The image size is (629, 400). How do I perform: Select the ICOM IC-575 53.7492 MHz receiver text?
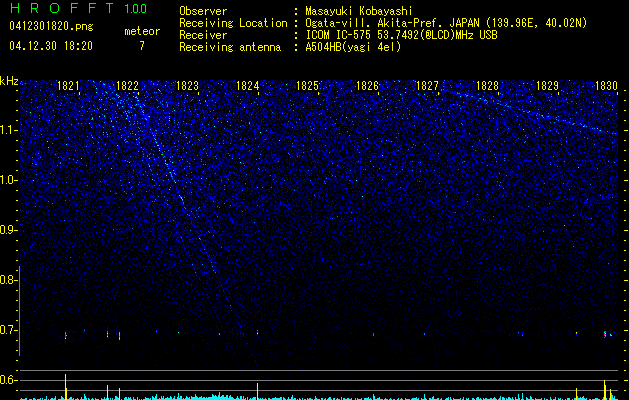pos(401,35)
